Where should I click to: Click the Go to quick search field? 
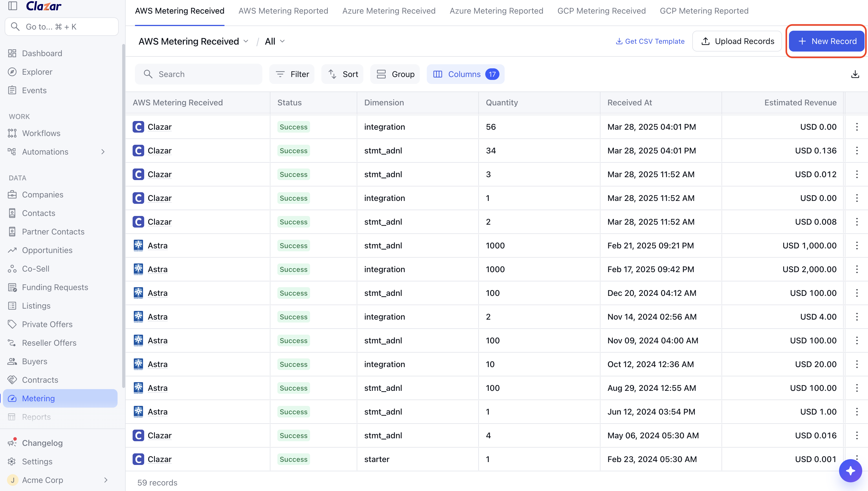coord(62,27)
